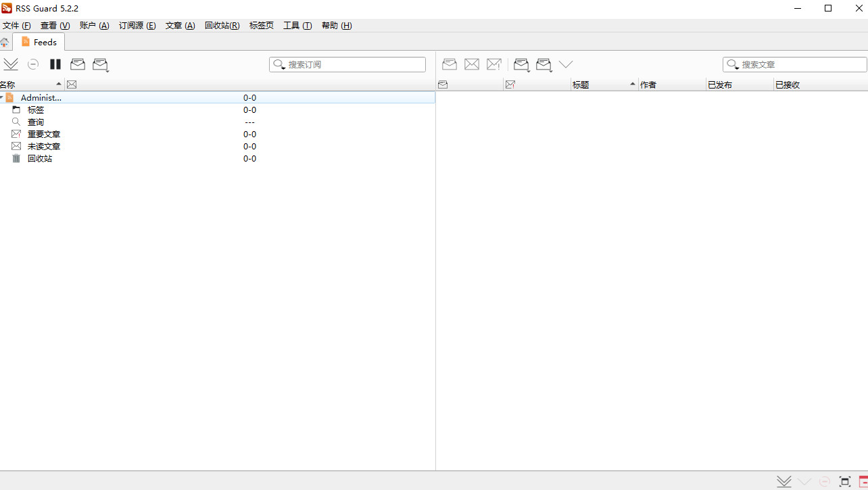The height and width of the screenshot is (490, 868).
Task: Mark article as unread with closed envelope icon
Action: (x=472, y=64)
